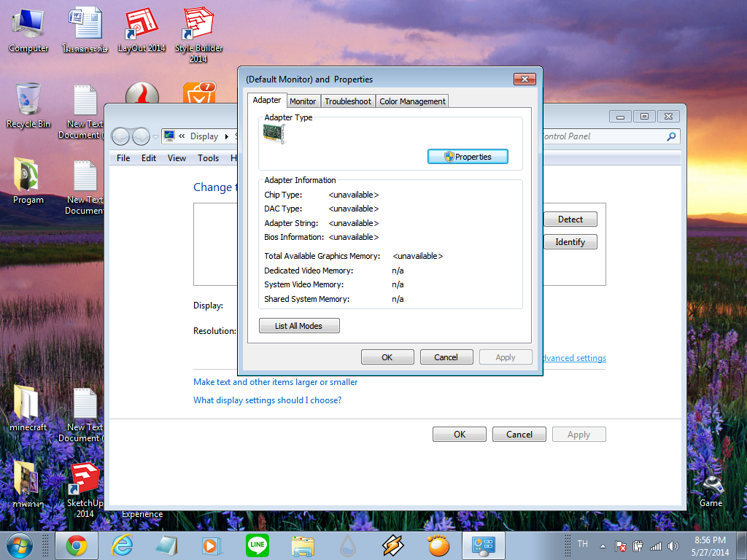Image resolution: width=747 pixels, height=560 pixels.
Task: Open Make text larger or smaller link
Action: coord(275,382)
